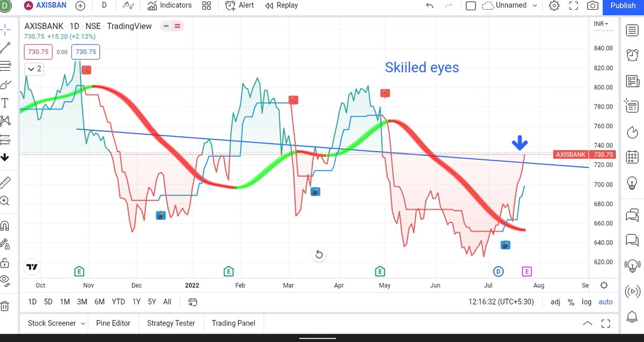The width and height of the screenshot is (644, 342).
Task: Select the trend line tool
Action: pyautogui.click(x=5, y=48)
